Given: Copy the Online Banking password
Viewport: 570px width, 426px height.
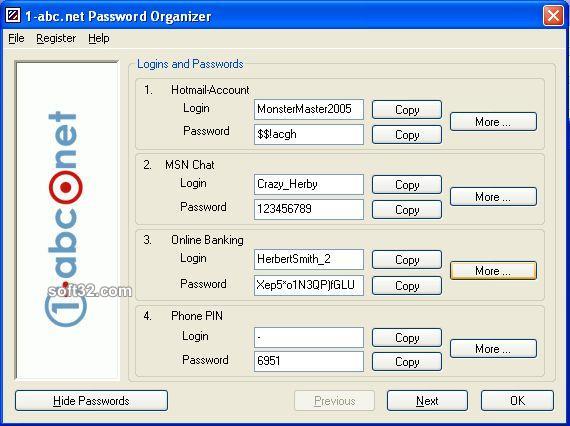Looking at the screenshot, I should 407,286.
